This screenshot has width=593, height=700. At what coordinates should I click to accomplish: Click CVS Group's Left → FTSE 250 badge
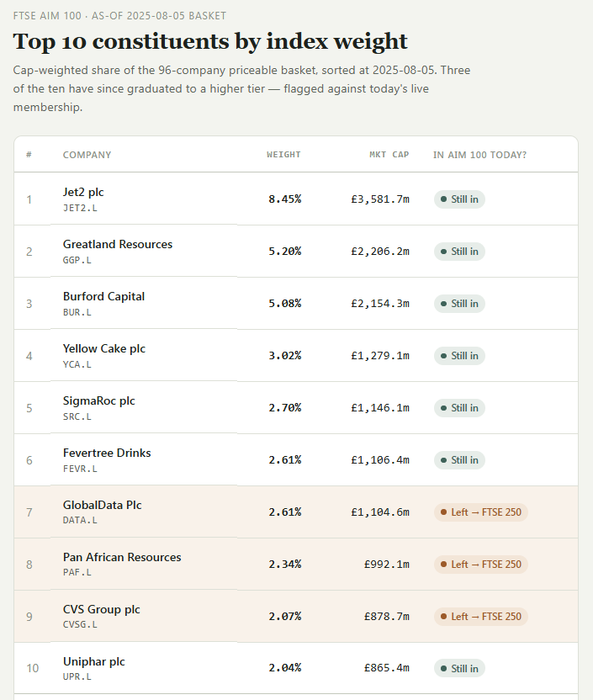click(481, 617)
